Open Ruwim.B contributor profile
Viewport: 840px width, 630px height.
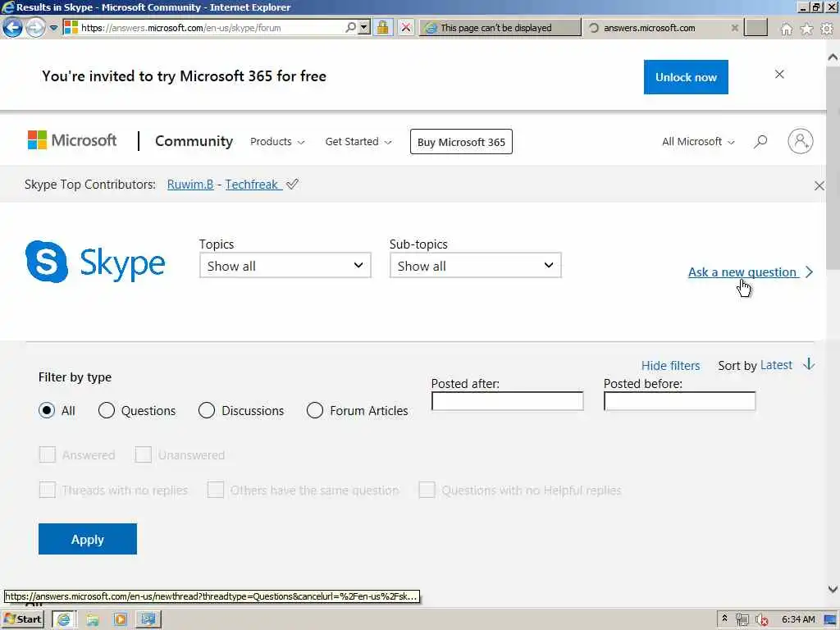point(190,185)
